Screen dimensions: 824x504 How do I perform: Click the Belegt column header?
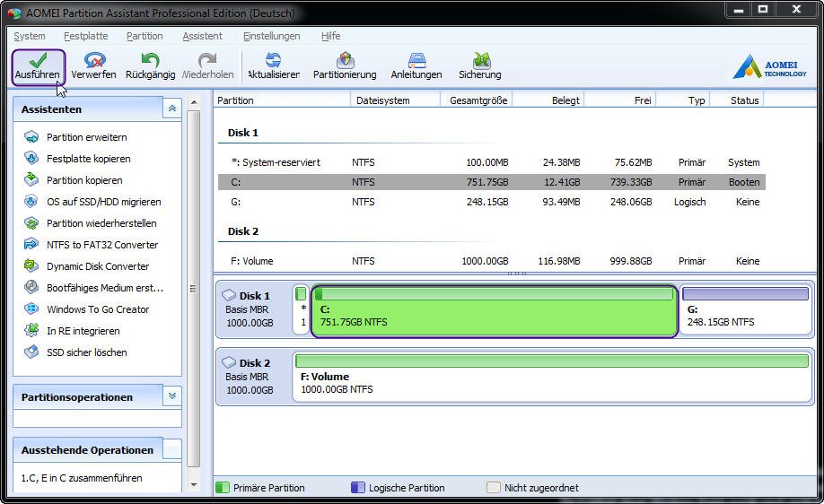point(548,100)
